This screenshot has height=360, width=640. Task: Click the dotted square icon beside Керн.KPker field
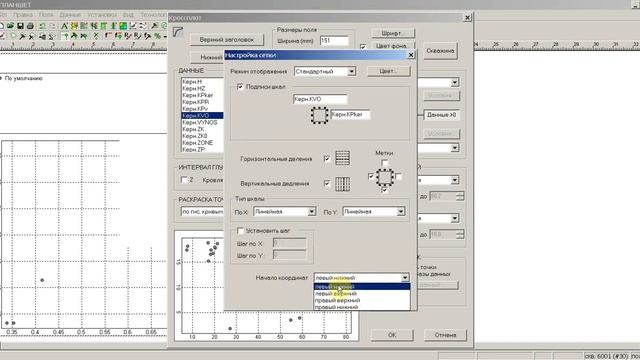point(319,115)
